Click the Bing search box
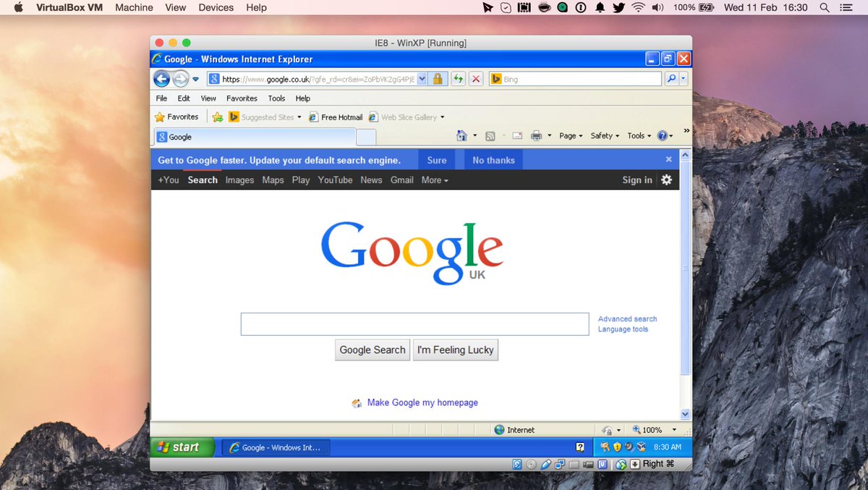The height and width of the screenshot is (490, 868). pos(575,80)
